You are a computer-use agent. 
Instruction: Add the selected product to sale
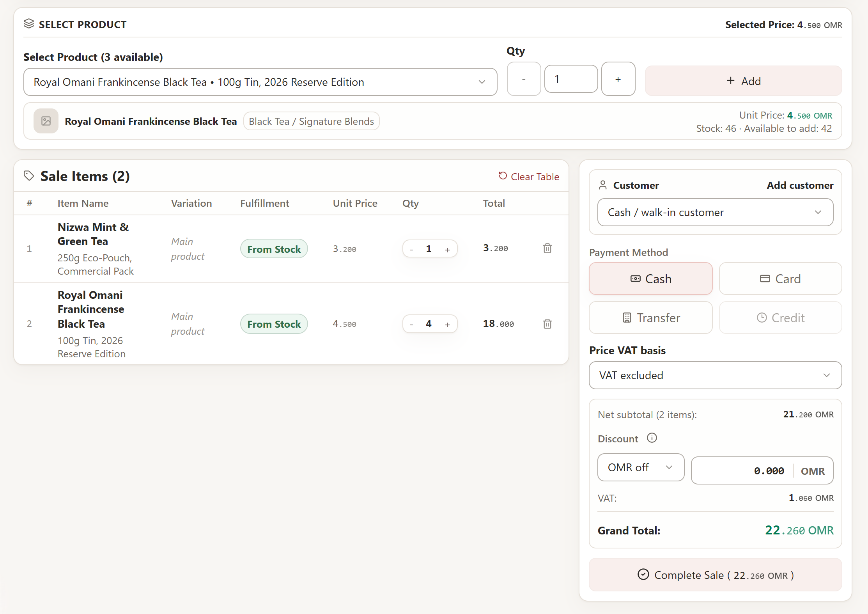(743, 81)
